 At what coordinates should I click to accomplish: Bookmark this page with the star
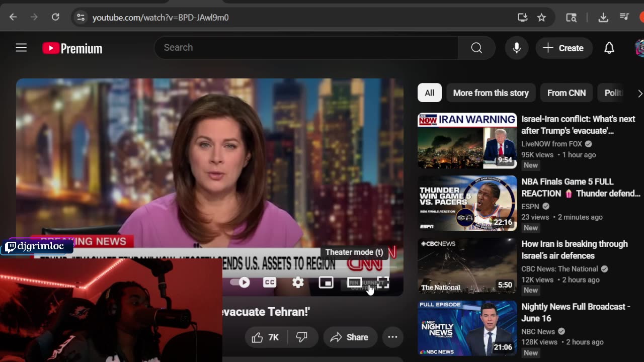[541, 18]
